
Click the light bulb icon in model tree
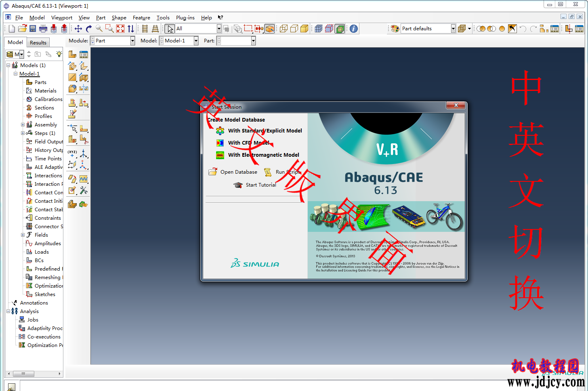(x=59, y=54)
